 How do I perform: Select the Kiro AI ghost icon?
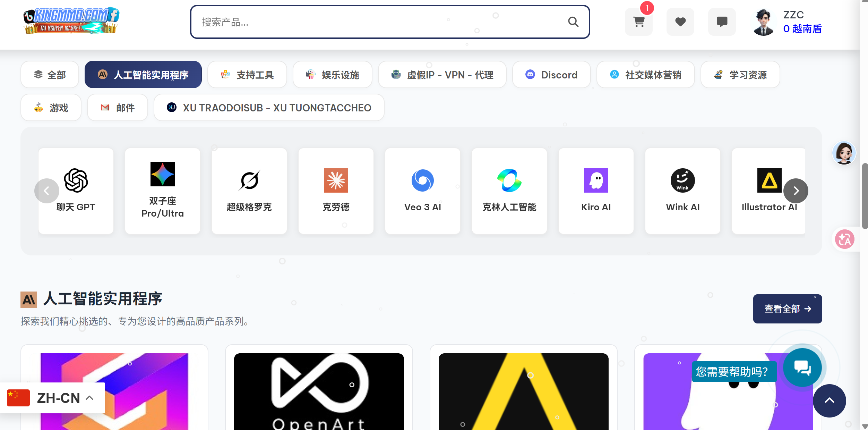click(x=596, y=180)
